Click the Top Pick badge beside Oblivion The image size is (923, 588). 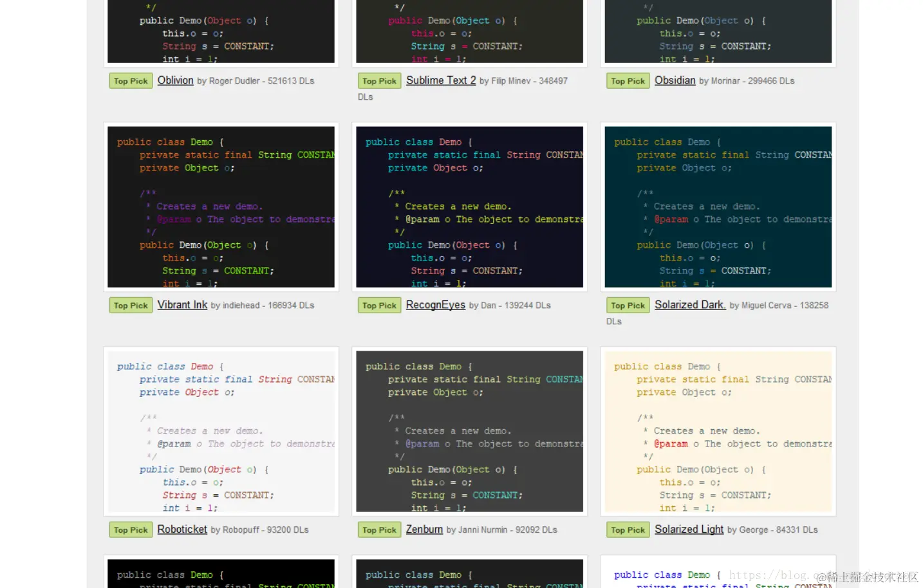pyautogui.click(x=131, y=81)
